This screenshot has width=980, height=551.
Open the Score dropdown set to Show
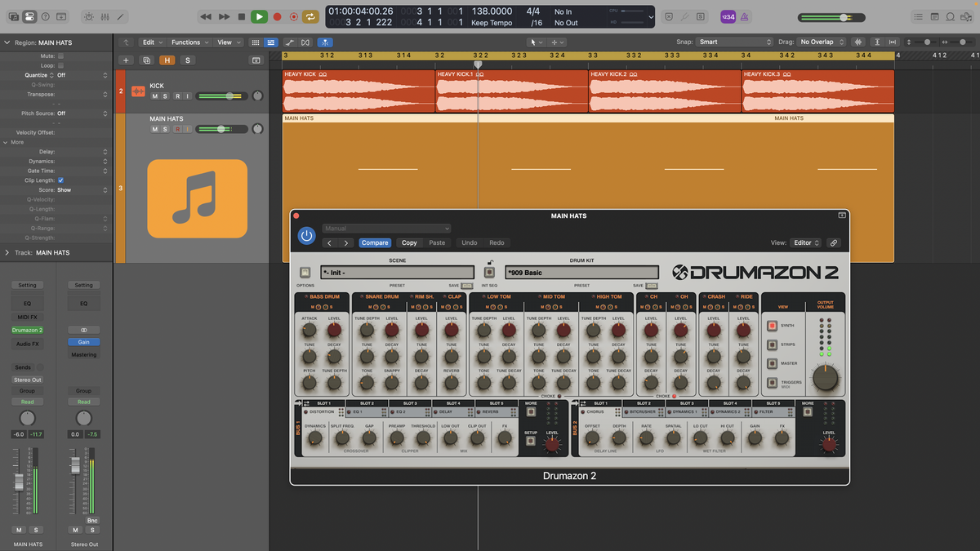(82, 190)
